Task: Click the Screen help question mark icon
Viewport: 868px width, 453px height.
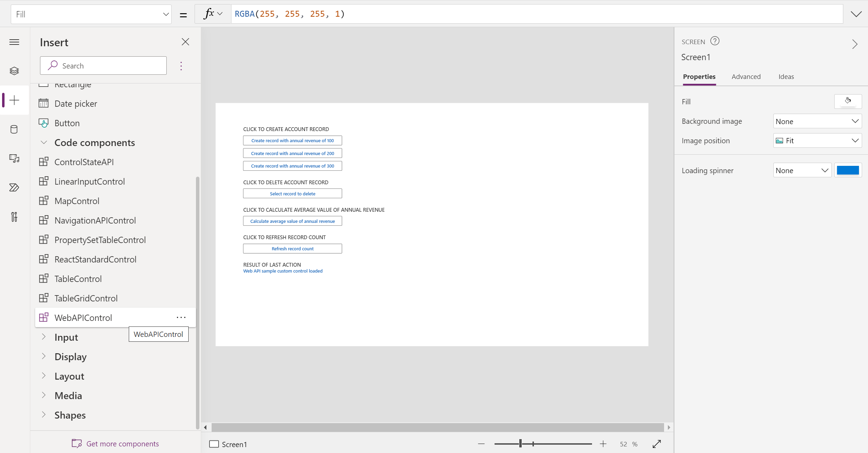Action: click(x=716, y=41)
